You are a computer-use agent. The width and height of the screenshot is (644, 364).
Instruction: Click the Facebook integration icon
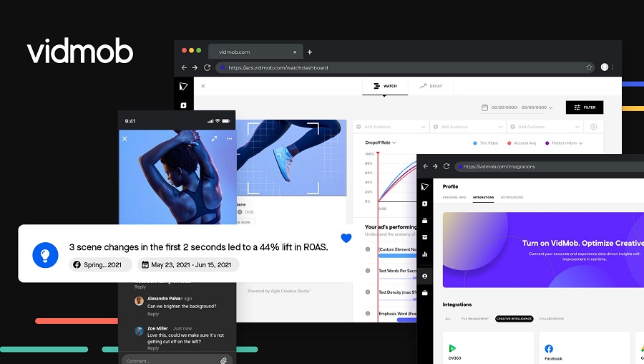[x=549, y=349]
